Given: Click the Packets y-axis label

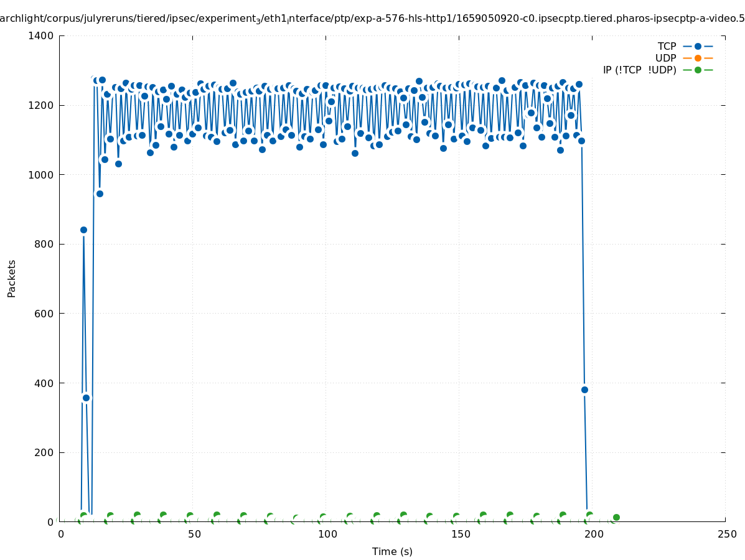Looking at the screenshot, I should [12, 278].
